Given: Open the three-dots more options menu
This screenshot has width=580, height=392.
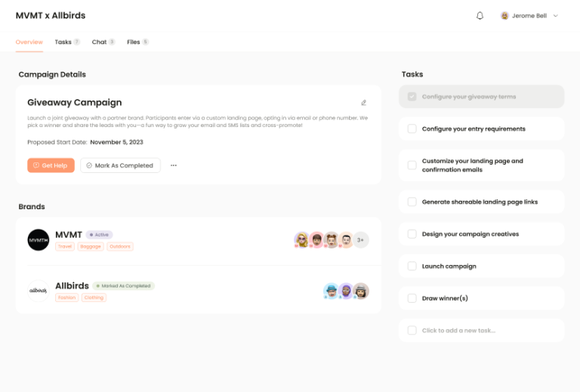Looking at the screenshot, I should (174, 165).
